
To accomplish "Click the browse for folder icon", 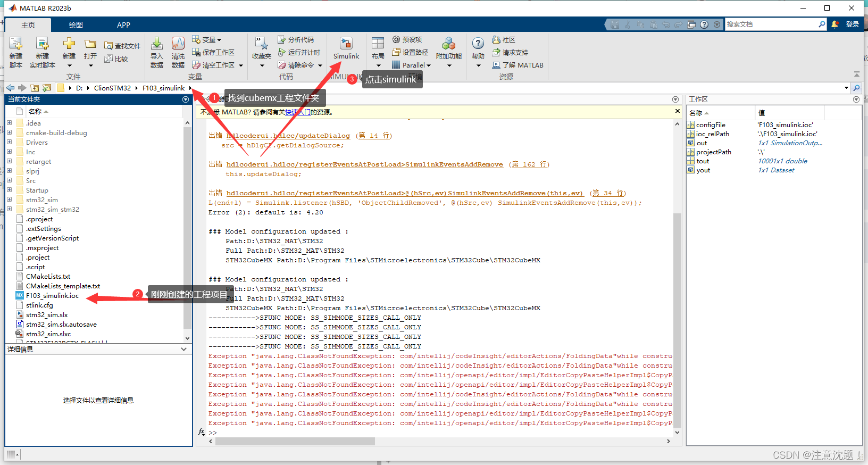I will [x=47, y=88].
